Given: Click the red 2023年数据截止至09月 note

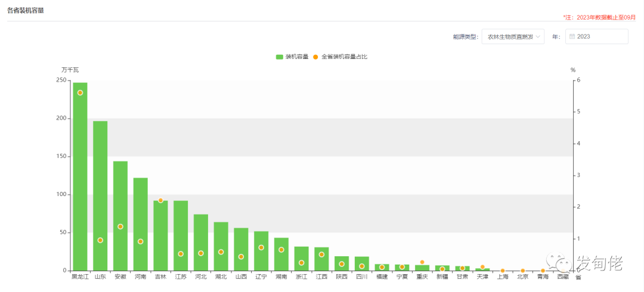Looking at the screenshot, I should click(x=599, y=17).
